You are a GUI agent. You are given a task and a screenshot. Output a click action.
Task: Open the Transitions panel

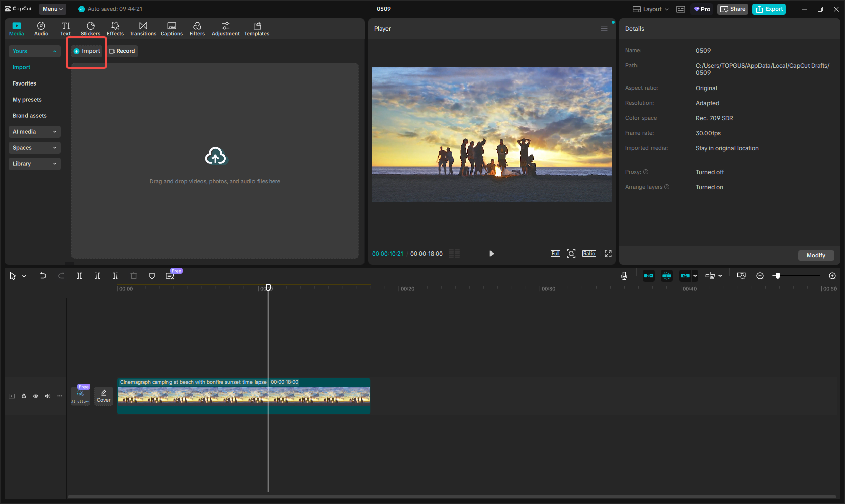pos(143,28)
